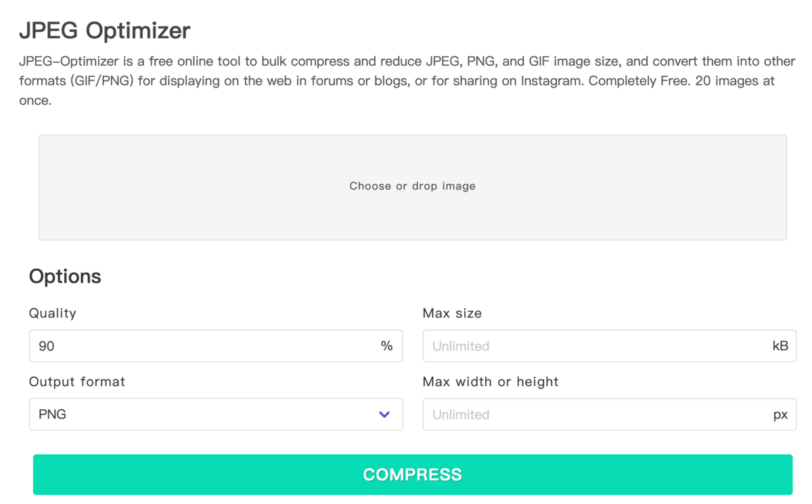Viewport: 812px width, 504px height.
Task: Click the image upload drop zone text
Action: (x=412, y=186)
